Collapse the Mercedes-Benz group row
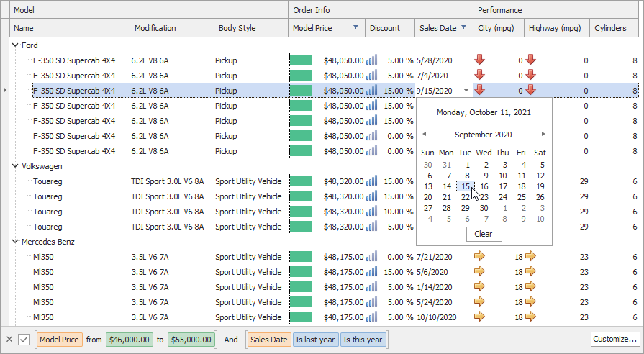The image size is (644, 354). point(15,242)
